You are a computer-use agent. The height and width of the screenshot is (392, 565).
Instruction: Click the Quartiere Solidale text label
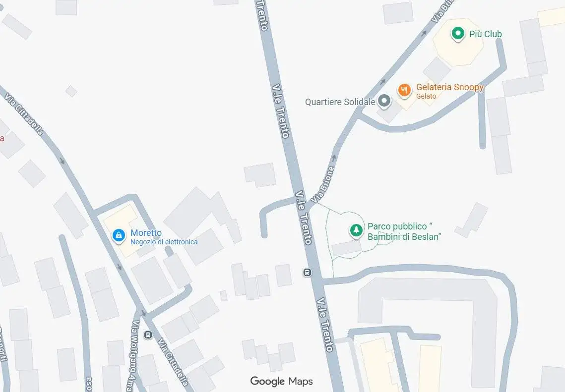340,102
